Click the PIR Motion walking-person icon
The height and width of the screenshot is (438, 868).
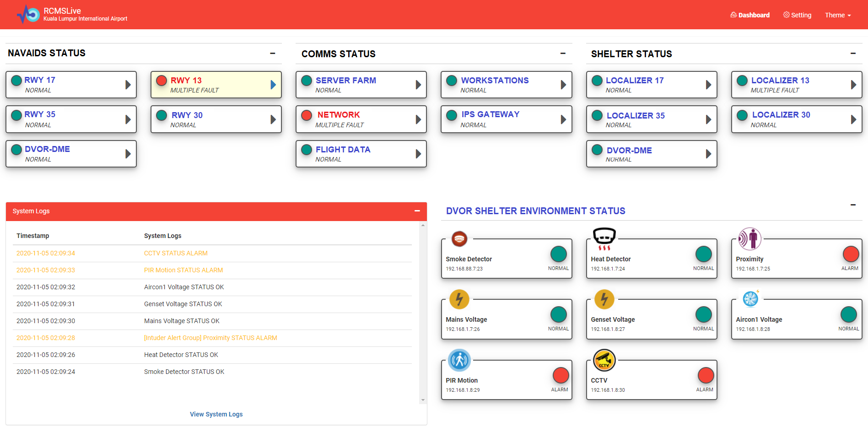pyautogui.click(x=459, y=360)
